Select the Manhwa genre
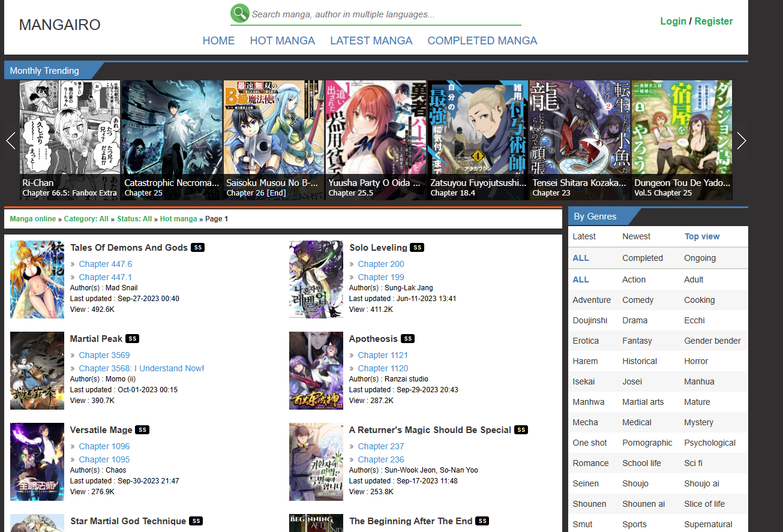This screenshot has width=783, height=532. pyautogui.click(x=589, y=402)
